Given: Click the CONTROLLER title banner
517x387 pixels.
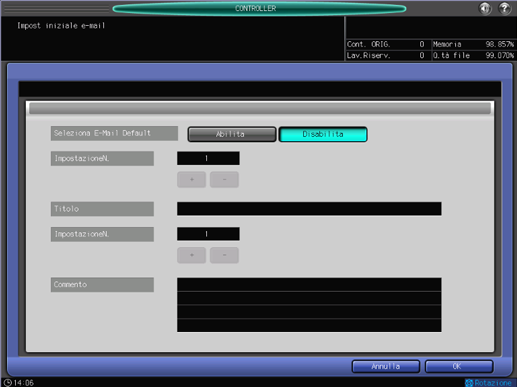Looking at the screenshot, I should [x=259, y=8].
